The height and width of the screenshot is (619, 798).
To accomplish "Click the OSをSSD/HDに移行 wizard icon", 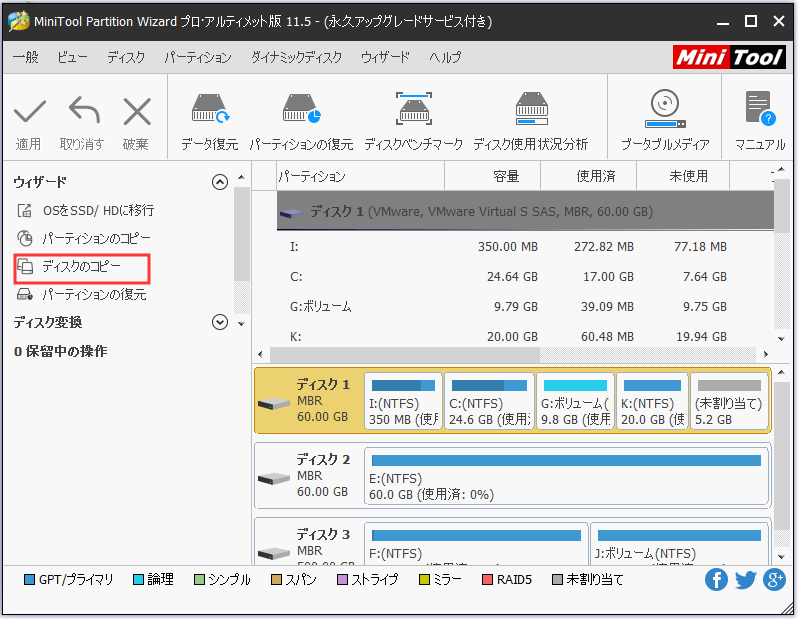I will pos(24,210).
